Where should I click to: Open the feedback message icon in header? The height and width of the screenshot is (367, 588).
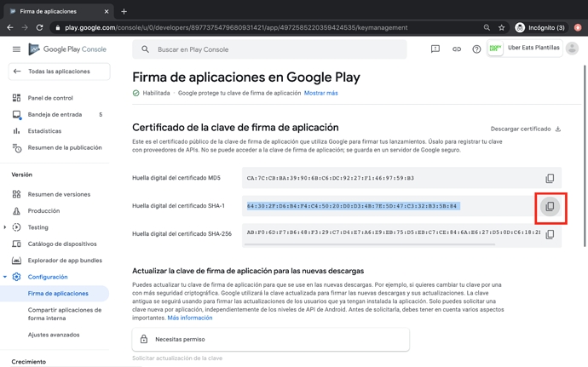(435, 49)
